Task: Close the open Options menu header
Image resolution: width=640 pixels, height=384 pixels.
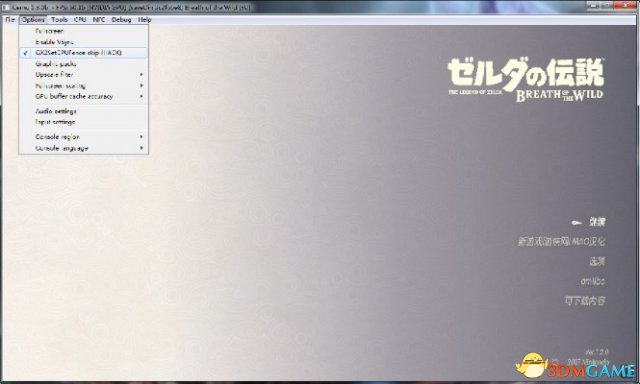Action: coord(33,20)
